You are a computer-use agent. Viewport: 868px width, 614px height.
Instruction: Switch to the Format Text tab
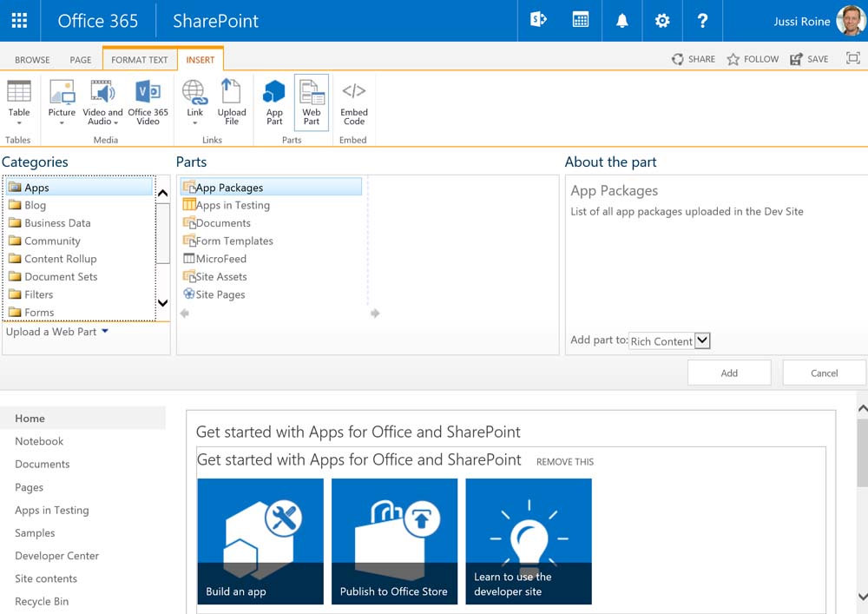click(x=140, y=60)
